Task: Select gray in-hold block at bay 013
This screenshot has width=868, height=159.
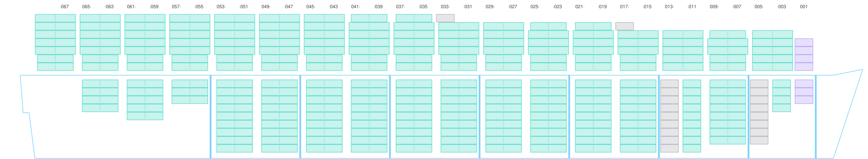Action: pyautogui.click(x=669, y=116)
